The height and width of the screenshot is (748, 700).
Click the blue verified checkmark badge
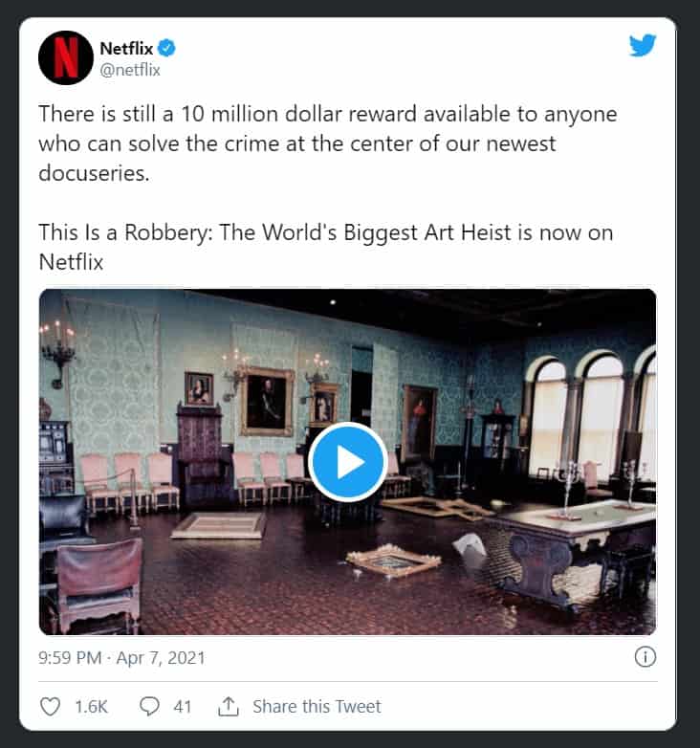click(166, 48)
